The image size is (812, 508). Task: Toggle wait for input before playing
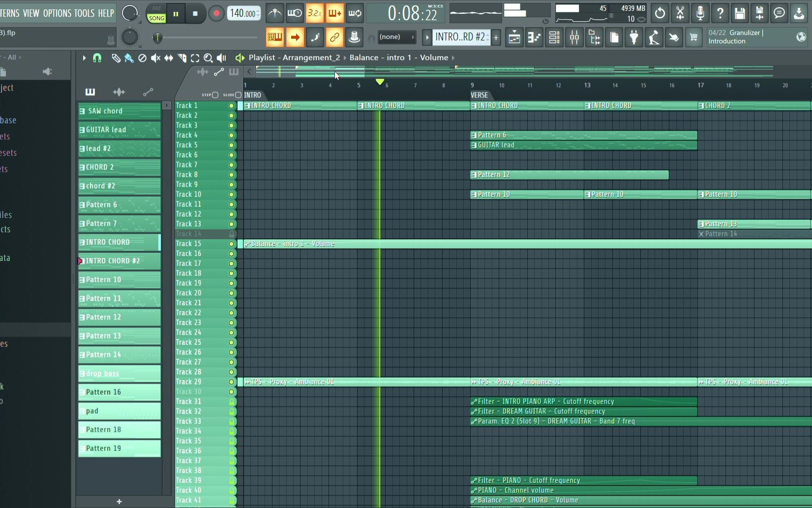click(x=295, y=13)
